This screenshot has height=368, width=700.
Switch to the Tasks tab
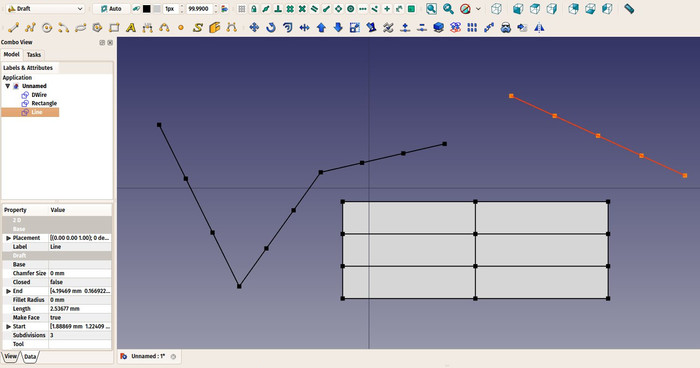pos(33,54)
